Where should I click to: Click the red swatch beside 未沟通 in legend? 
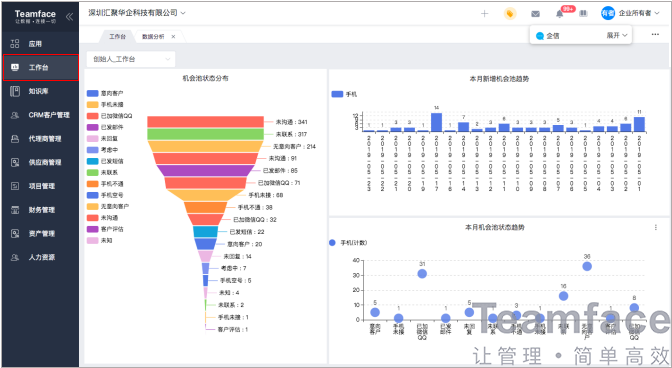(x=93, y=218)
